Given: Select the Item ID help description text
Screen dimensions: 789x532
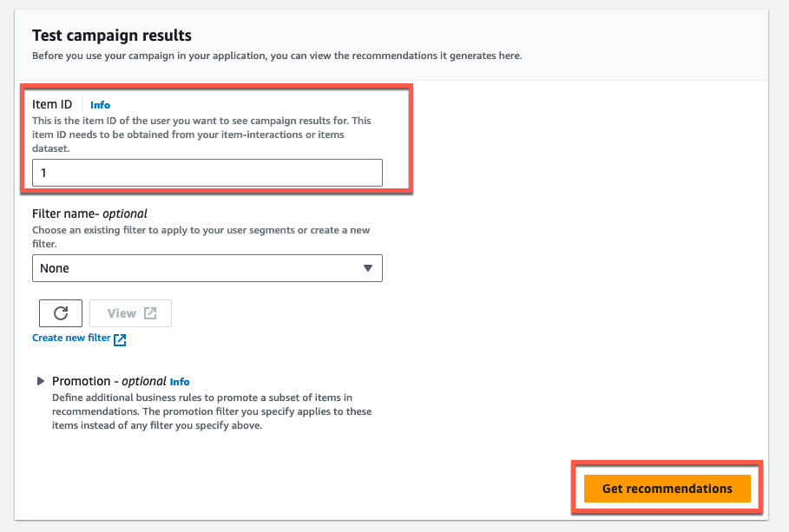Looking at the screenshot, I should 201,135.
